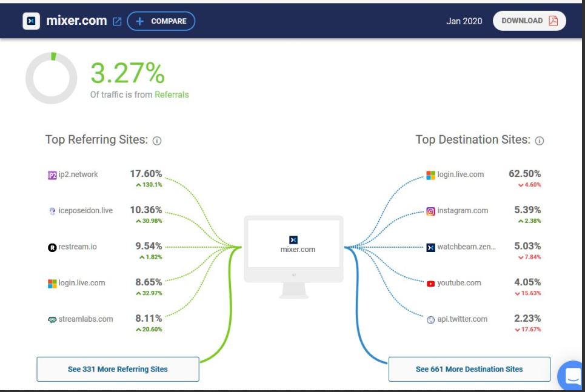Click the Compare button
Screen dimensions: 585x392
161,21
